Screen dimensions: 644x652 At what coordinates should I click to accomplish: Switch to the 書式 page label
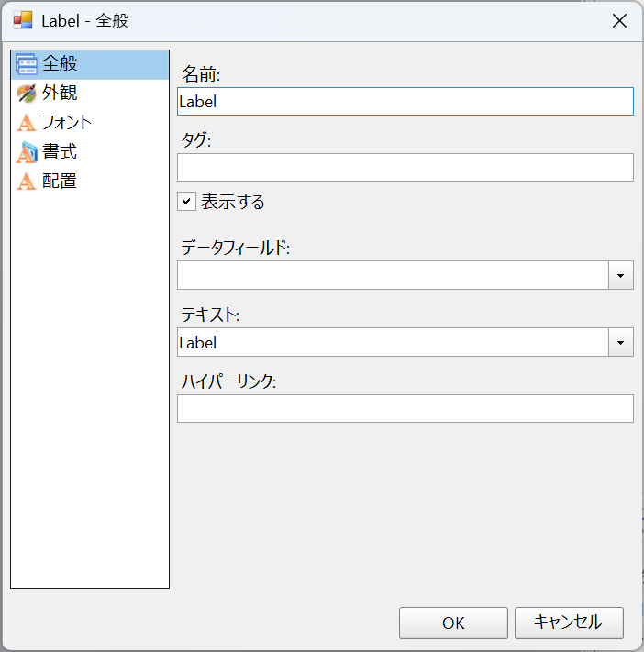tap(60, 152)
